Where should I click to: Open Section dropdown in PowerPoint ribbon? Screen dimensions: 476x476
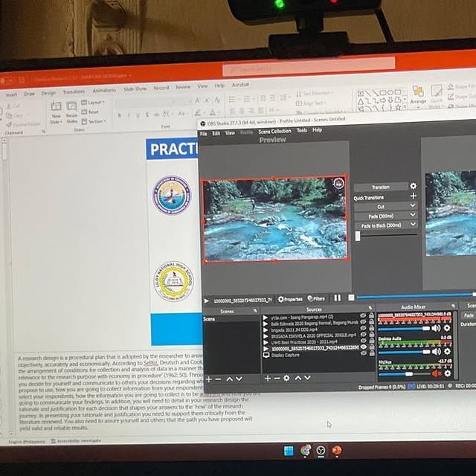[x=94, y=121]
